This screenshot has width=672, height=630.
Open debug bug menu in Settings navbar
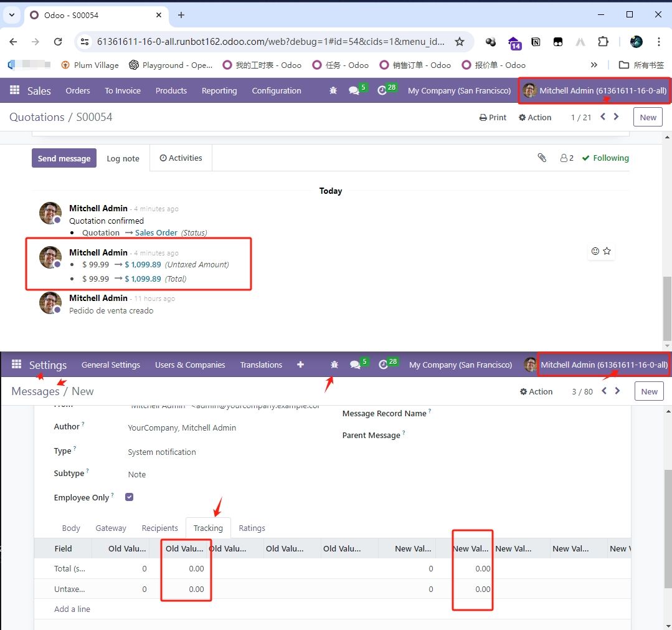[334, 365]
